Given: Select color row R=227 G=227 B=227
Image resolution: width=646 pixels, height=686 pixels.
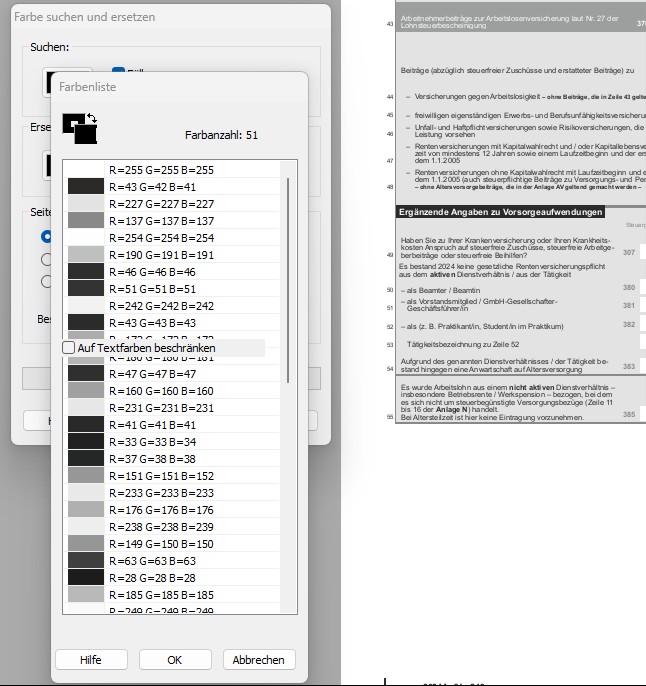Looking at the screenshot, I should [x=172, y=203].
